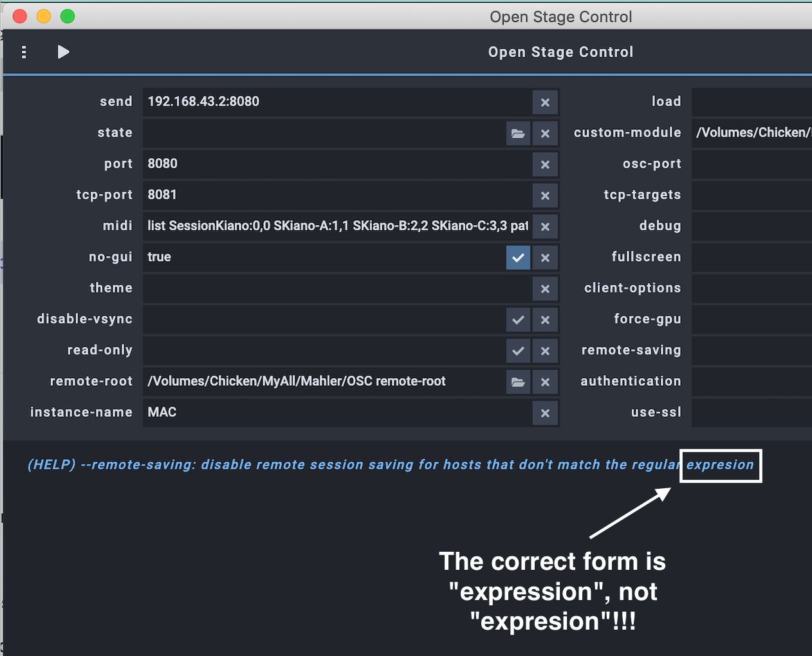Click into the debug field
This screenshot has width=812, height=656.
tap(752, 226)
